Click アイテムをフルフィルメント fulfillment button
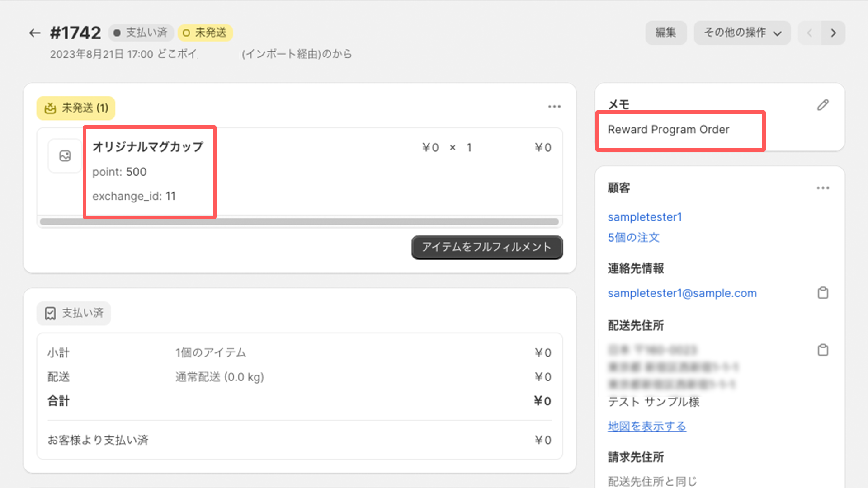 tap(487, 247)
